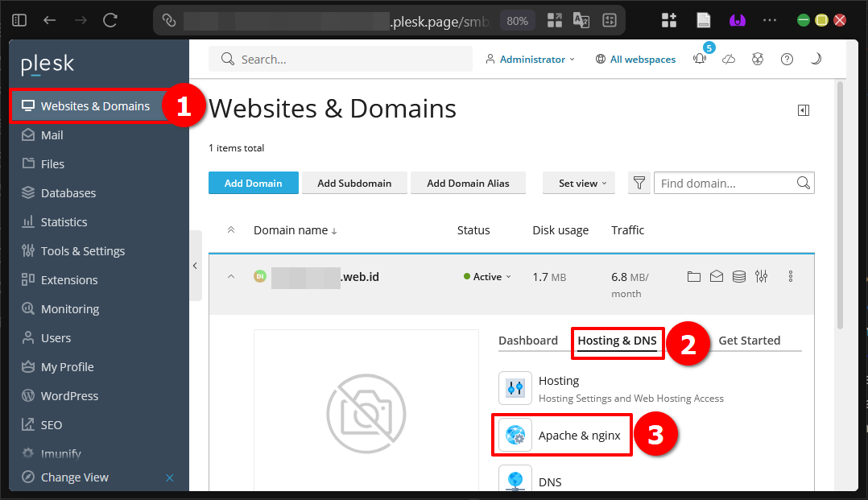Screen dimensions: 868x500
Task: Dismiss Change View with X icon
Action: pos(170,477)
